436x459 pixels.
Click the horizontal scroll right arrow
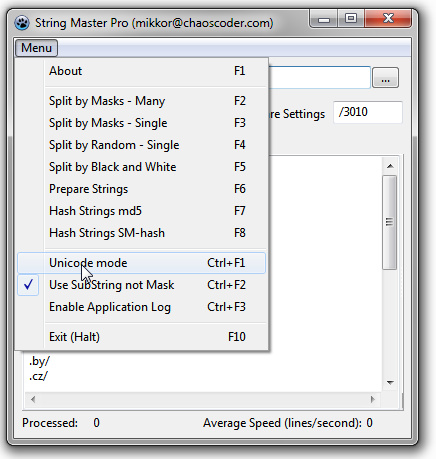click(x=372, y=399)
